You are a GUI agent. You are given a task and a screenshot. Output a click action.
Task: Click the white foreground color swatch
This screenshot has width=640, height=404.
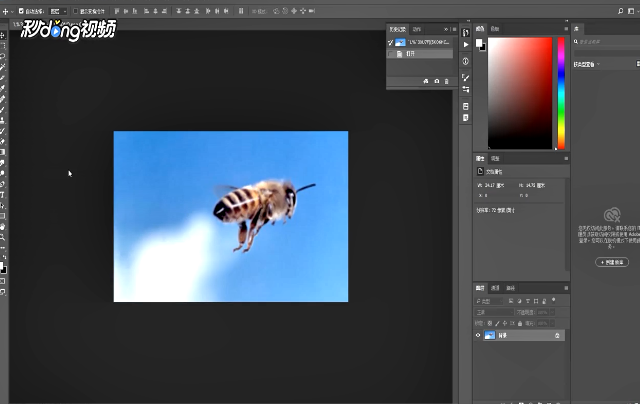(479, 42)
